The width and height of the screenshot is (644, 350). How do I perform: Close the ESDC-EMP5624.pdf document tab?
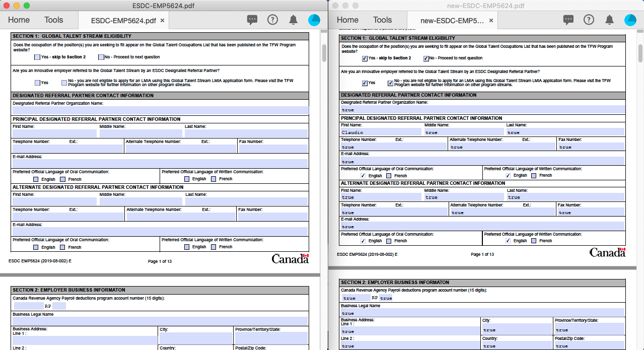point(162,21)
